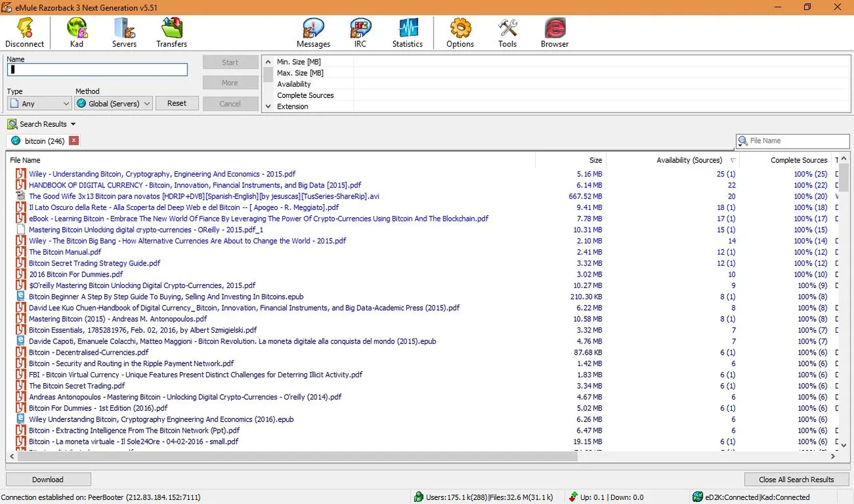Click PDF icon of The Bitcoin Manual.pdf
854x504 pixels.
20,252
